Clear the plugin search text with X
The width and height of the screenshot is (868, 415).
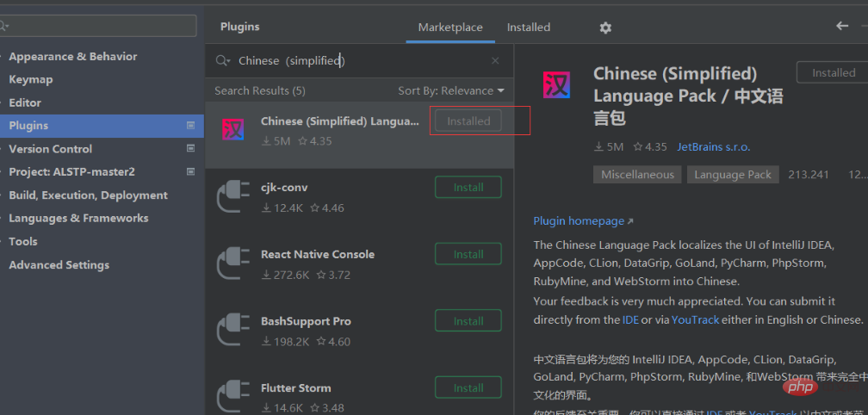(x=495, y=61)
